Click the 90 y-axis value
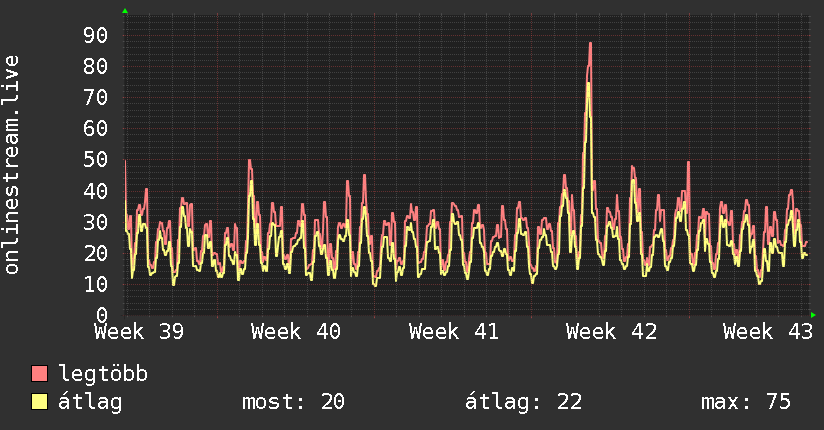824x430 pixels. pos(96,36)
